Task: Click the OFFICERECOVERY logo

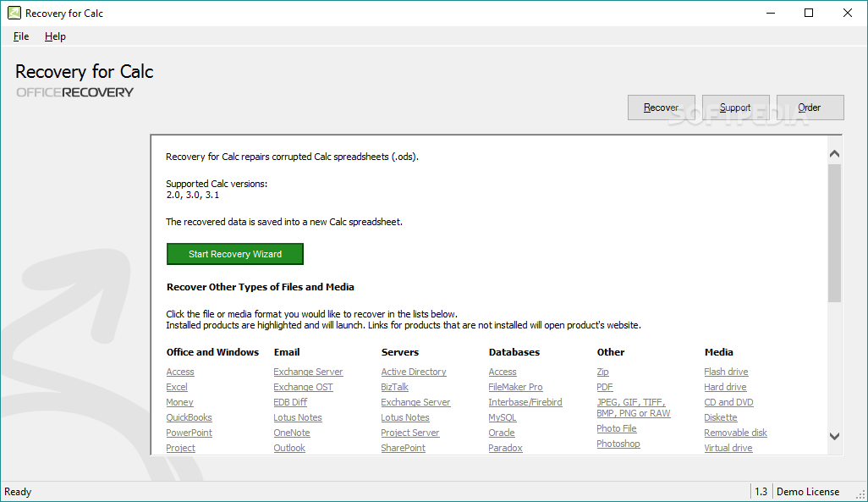Action: point(74,92)
